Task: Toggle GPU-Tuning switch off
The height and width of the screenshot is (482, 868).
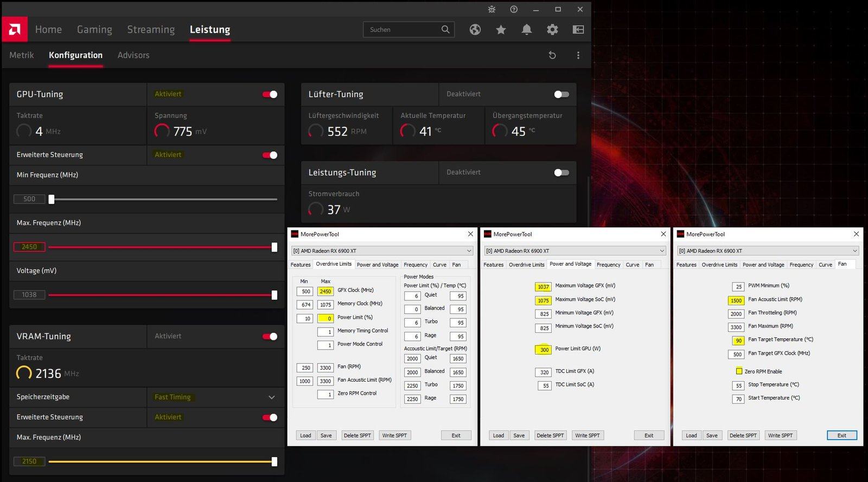Action: (270, 94)
